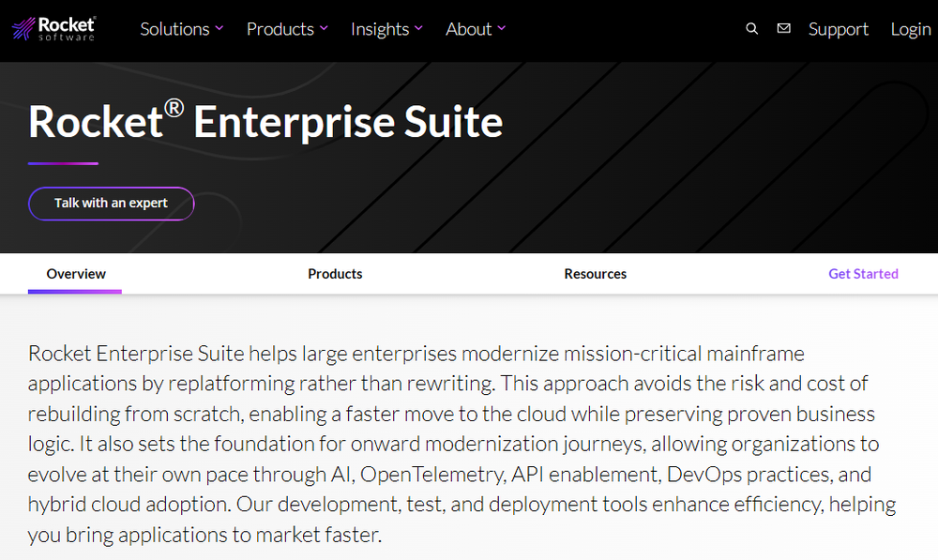Click the Get Started link

pyautogui.click(x=863, y=273)
